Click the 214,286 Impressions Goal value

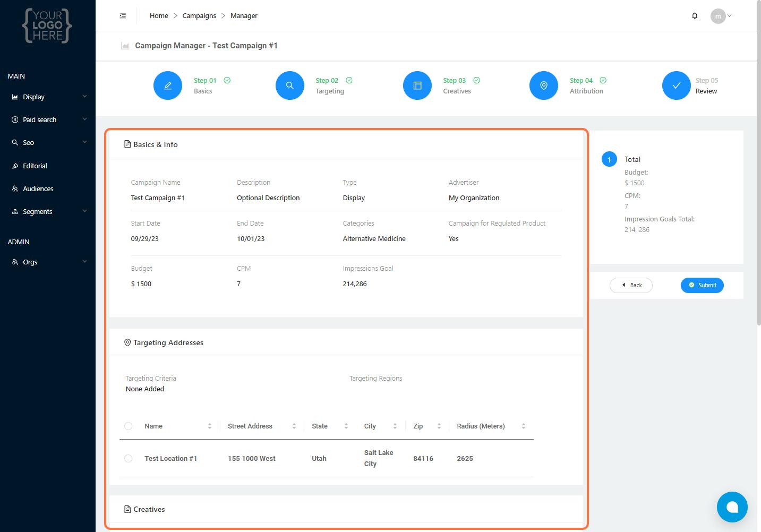click(x=355, y=284)
